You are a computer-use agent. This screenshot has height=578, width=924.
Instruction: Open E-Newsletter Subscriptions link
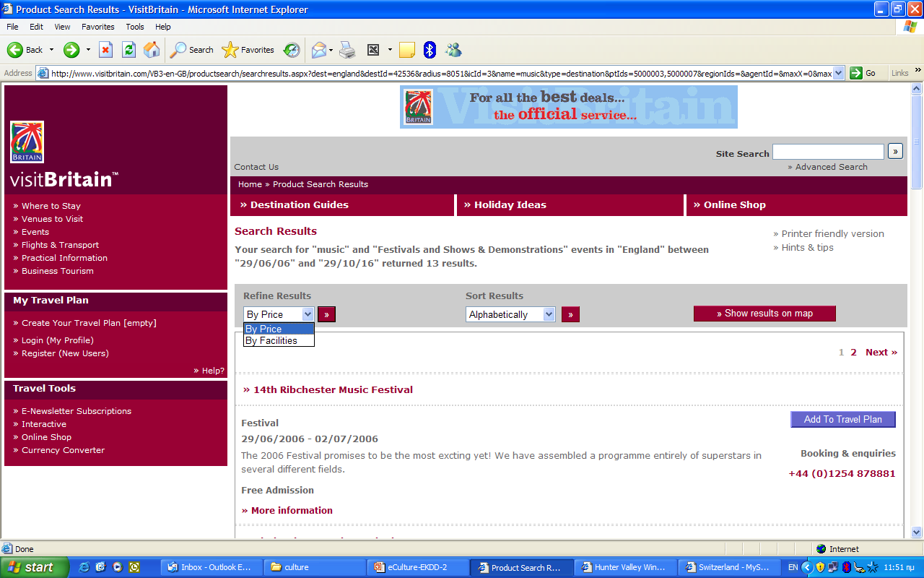pos(77,411)
